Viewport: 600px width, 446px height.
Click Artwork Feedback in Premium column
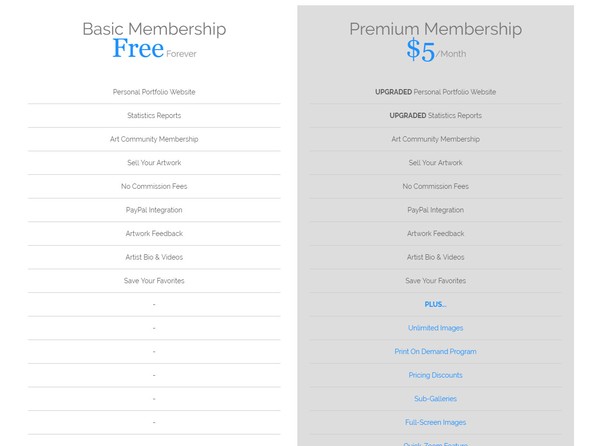[435, 233]
